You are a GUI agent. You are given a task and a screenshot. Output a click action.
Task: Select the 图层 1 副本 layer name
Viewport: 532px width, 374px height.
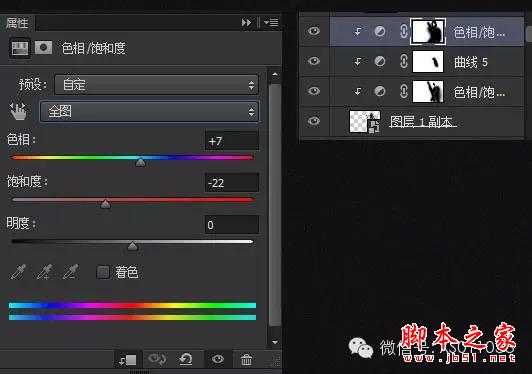click(x=422, y=121)
